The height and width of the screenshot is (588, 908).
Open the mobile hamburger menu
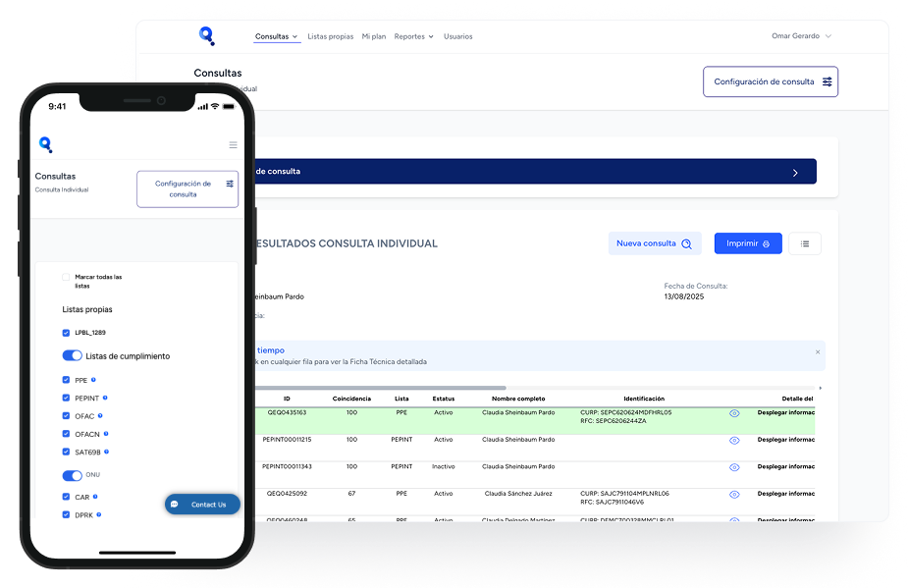233,145
